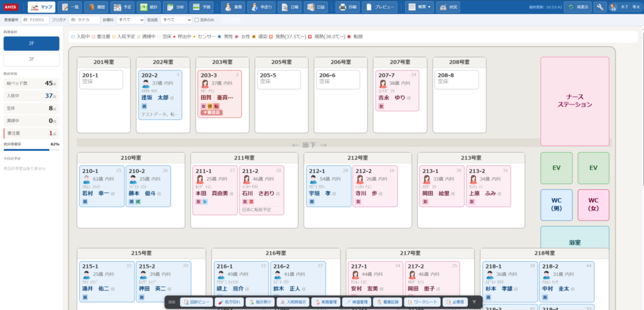Image resolution: width=644 pixels, height=310 pixels.
Task: Open 処方切れ in bottom task bar
Action: pyautogui.click(x=231, y=302)
